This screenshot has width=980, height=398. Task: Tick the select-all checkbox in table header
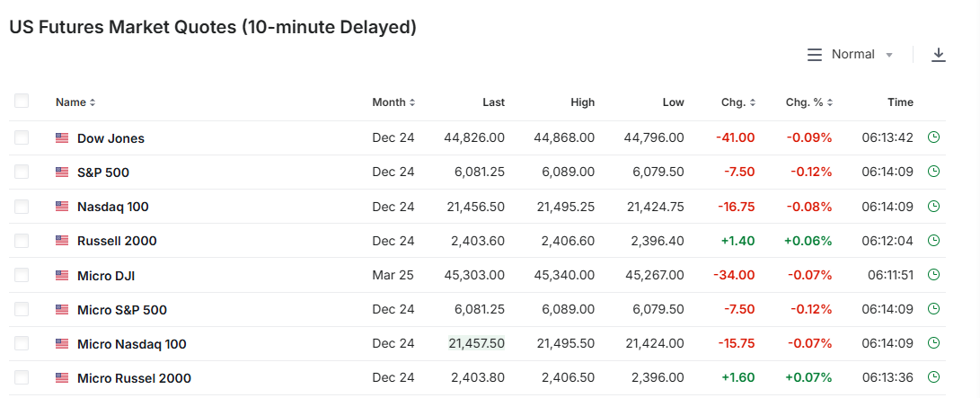(22, 101)
